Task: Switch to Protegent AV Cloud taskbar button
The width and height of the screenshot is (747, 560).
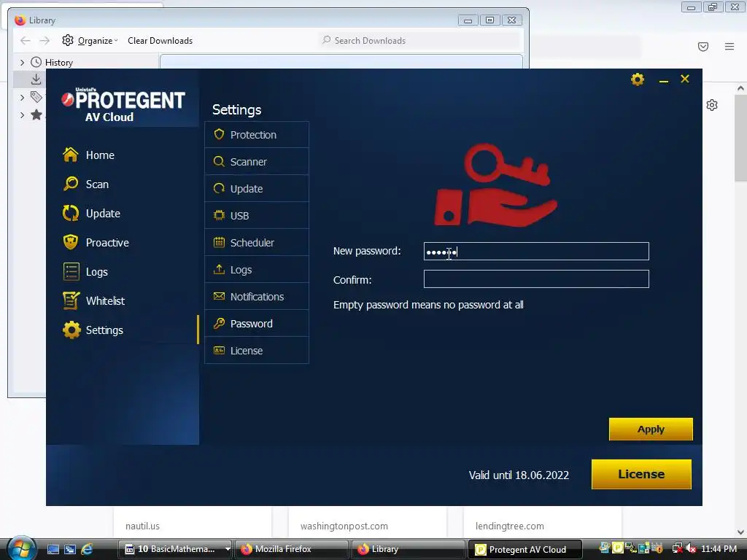Action: [525, 549]
